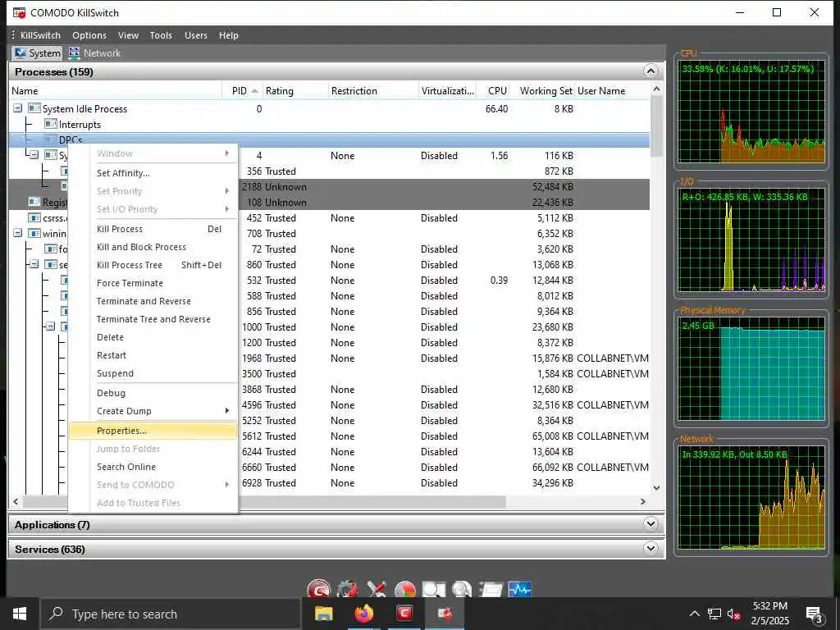This screenshot has height=630, width=840.
Task: Collapse the Processes panel chevron
Action: 651,71
